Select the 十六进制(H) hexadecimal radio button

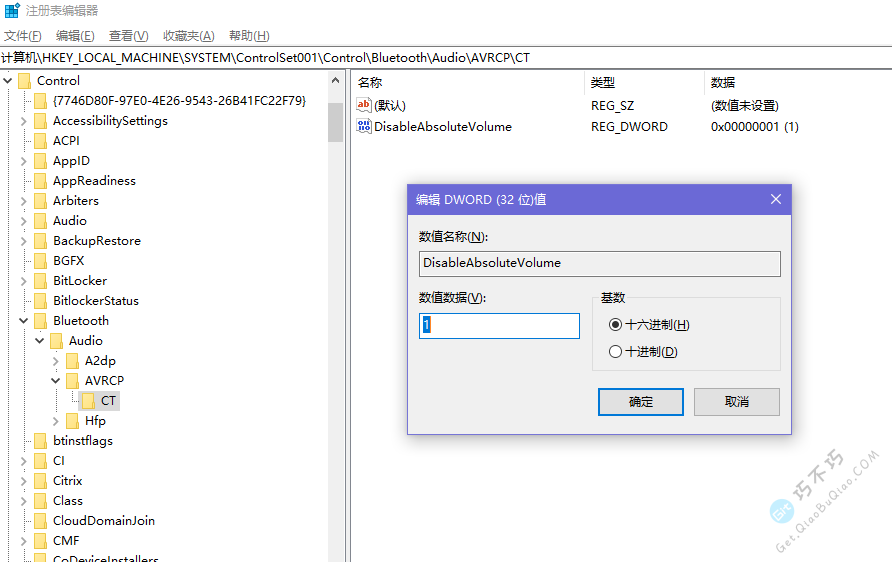615,325
